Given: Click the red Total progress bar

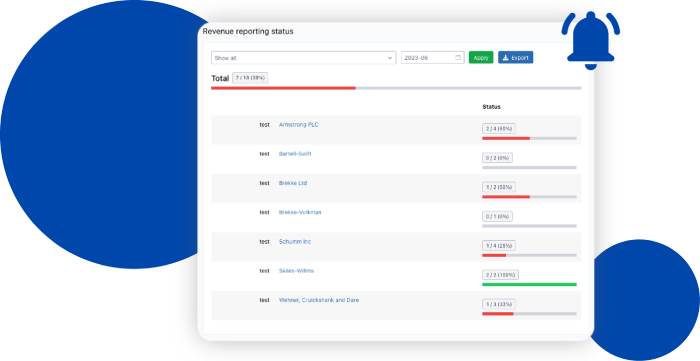Looking at the screenshot, I should tap(283, 88).
